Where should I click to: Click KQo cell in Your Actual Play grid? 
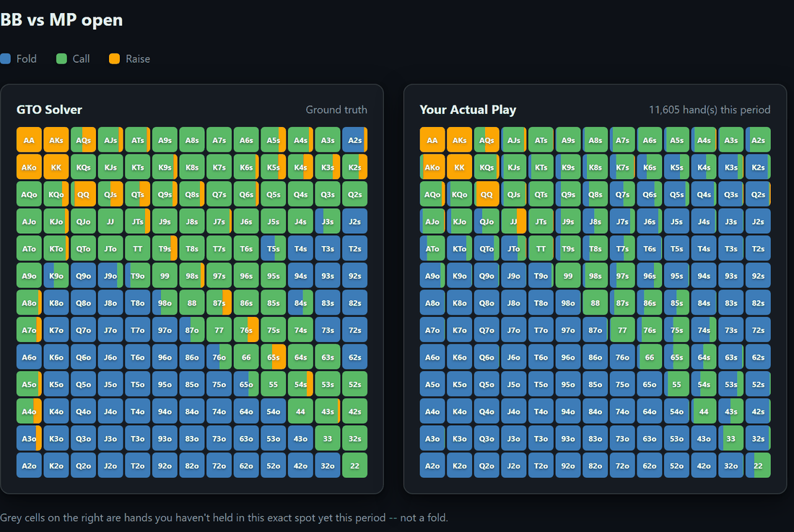(459, 194)
